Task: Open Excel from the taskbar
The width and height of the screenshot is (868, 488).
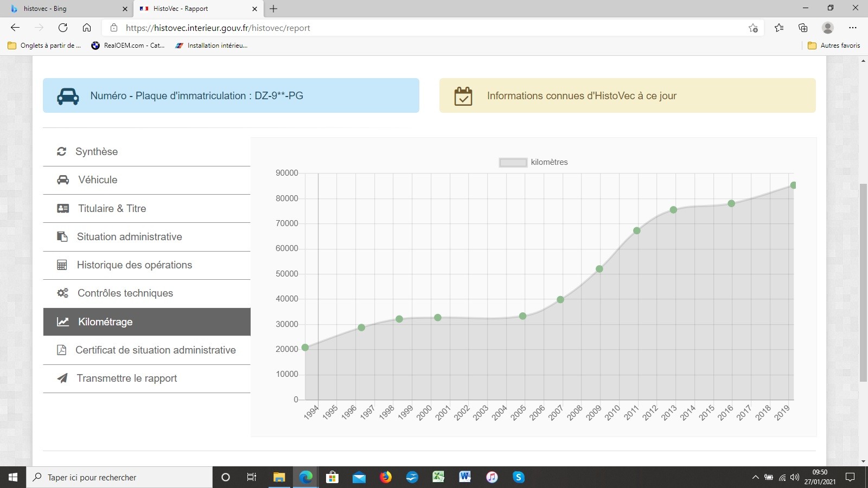Action: 438,477
